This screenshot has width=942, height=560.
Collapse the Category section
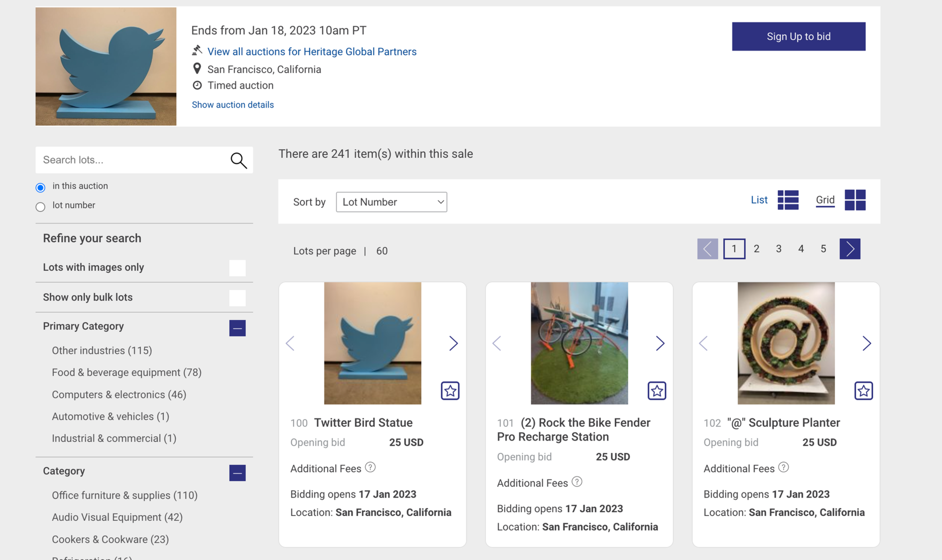point(237,473)
